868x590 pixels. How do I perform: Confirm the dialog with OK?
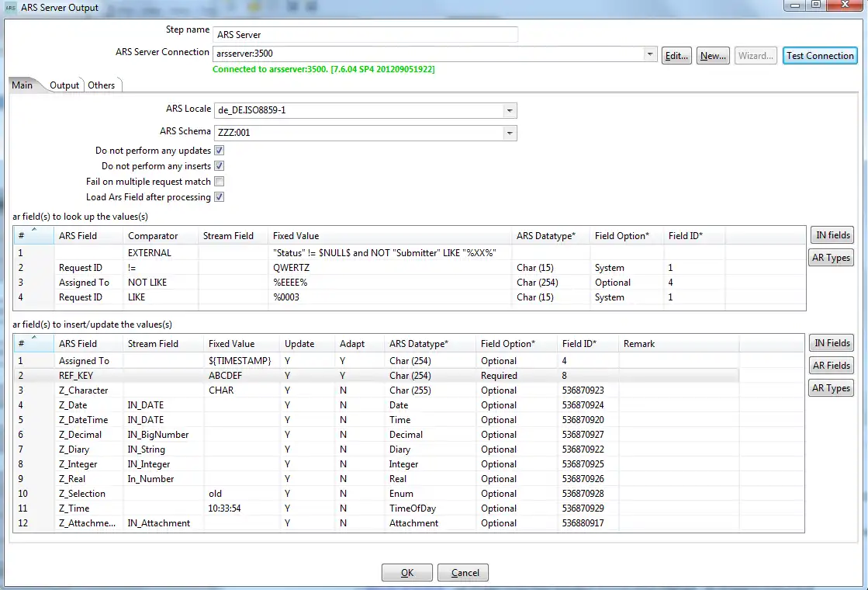(407, 573)
